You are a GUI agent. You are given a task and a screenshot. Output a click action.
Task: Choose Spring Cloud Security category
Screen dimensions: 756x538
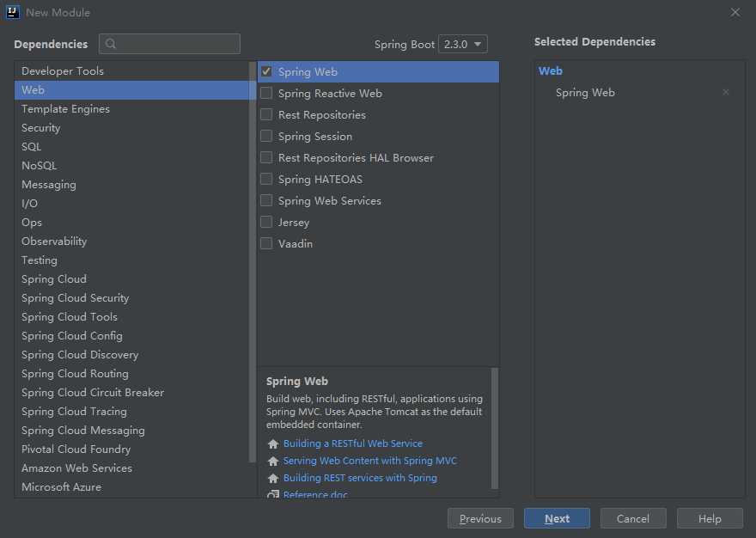point(131,297)
